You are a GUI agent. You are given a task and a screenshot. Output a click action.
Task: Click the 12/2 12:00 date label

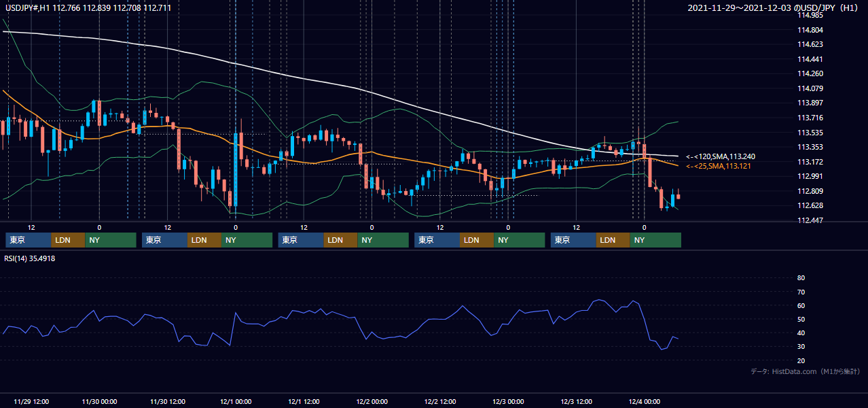coord(440,401)
